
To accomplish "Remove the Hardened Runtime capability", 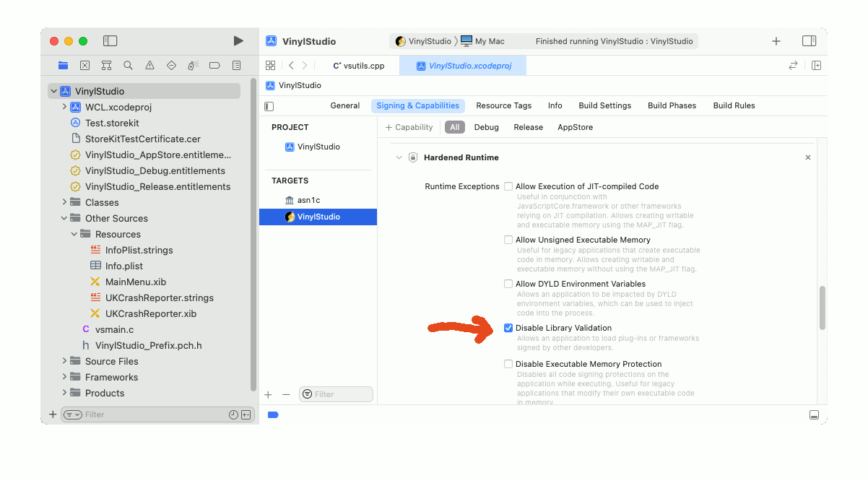I will pyautogui.click(x=808, y=157).
